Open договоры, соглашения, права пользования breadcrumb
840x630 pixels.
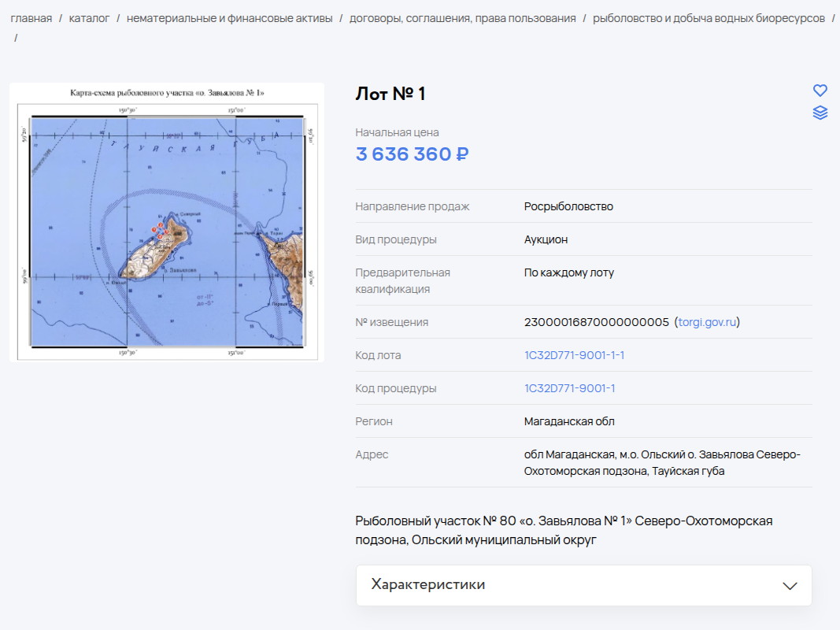pos(462,18)
